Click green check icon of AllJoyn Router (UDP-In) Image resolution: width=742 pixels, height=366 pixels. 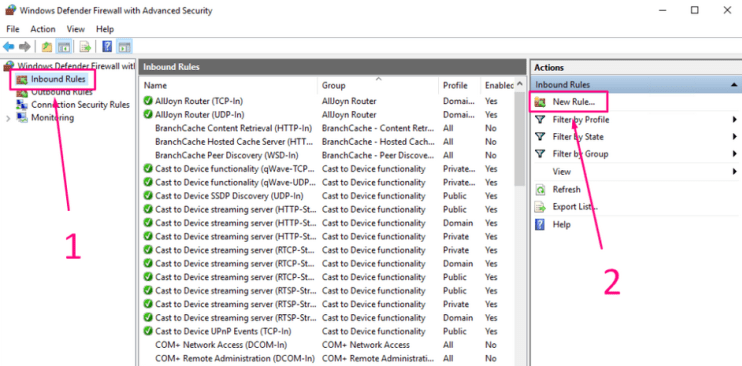click(x=148, y=115)
